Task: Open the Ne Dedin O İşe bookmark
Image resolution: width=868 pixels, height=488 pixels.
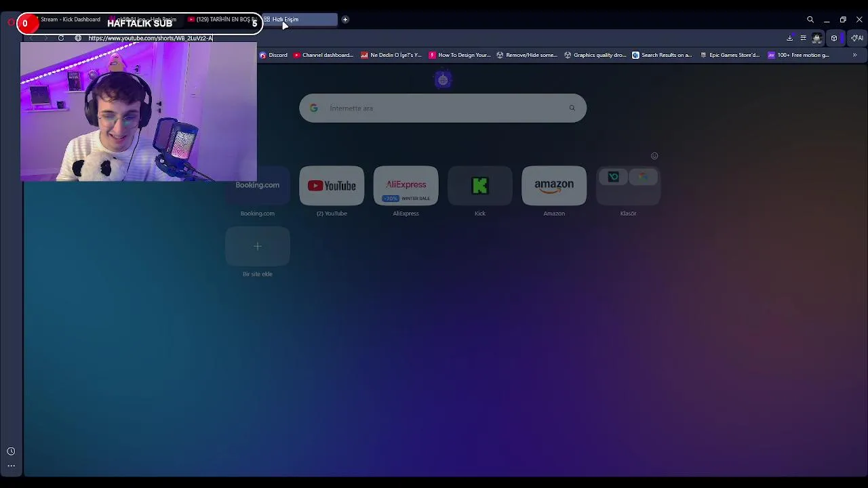Action: click(391, 55)
